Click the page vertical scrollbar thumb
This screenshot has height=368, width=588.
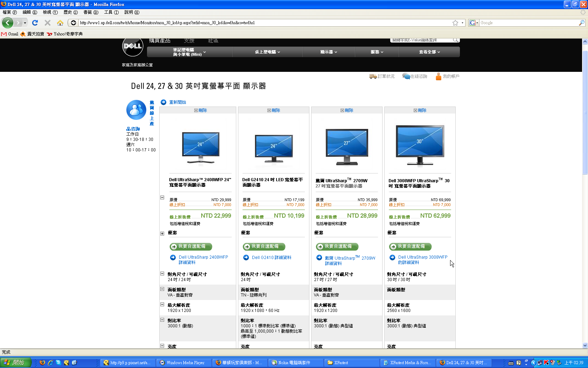click(x=585, y=112)
